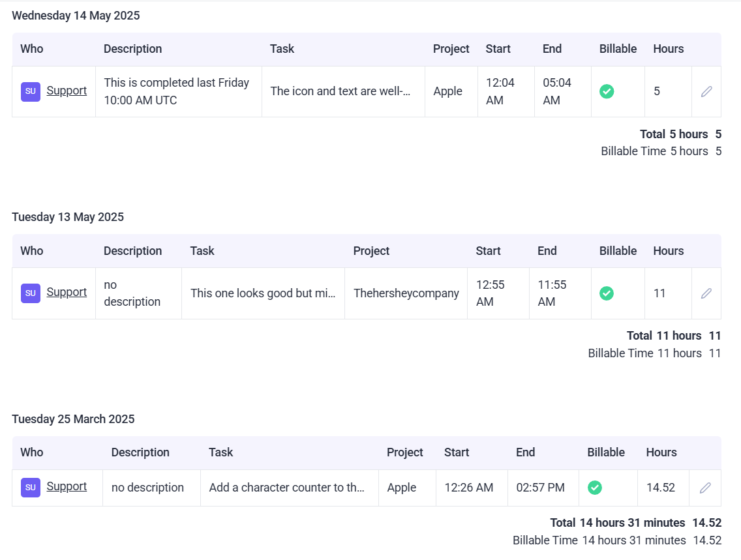Click SU avatar in 25 March row
741x560 pixels.
tap(31, 488)
